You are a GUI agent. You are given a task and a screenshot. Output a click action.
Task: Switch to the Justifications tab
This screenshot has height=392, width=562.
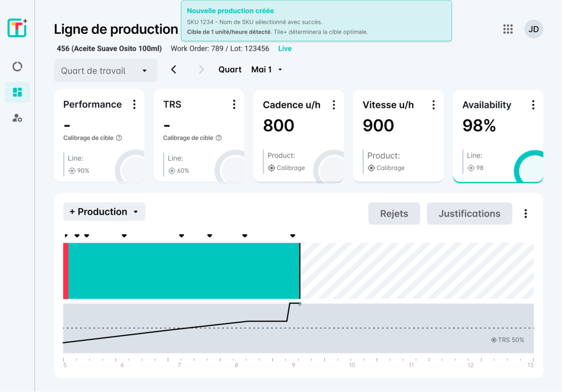click(469, 214)
